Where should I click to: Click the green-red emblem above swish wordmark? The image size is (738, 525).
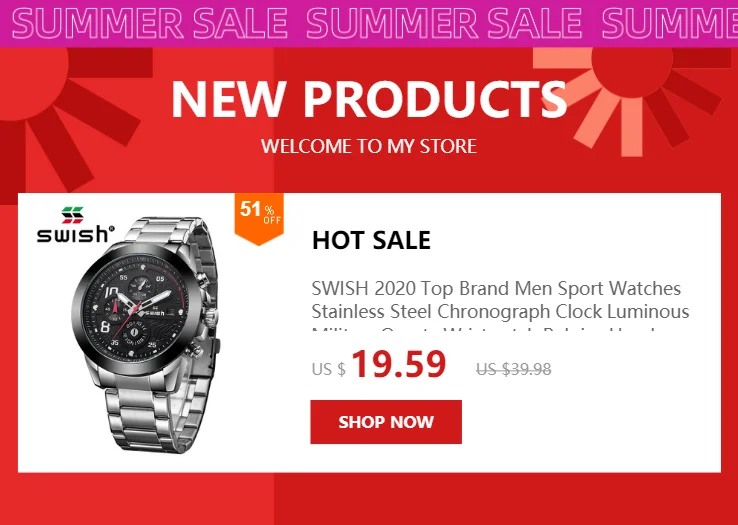pyautogui.click(x=72, y=215)
